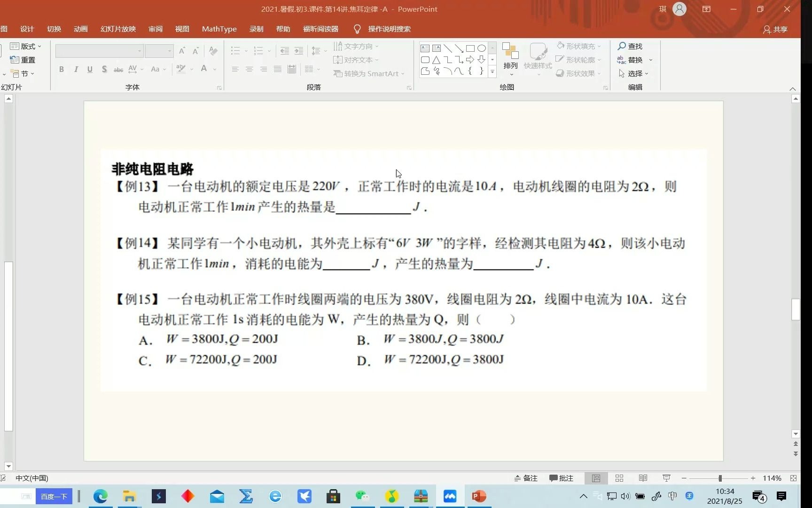Screen dimensions: 812x508
Task: Select the text box shape
Action: 425,48
